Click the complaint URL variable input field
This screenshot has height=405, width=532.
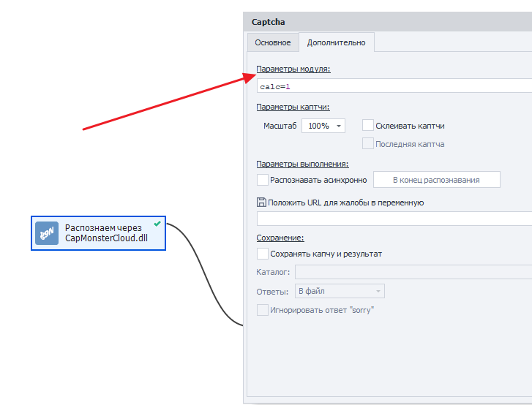click(x=394, y=219)
